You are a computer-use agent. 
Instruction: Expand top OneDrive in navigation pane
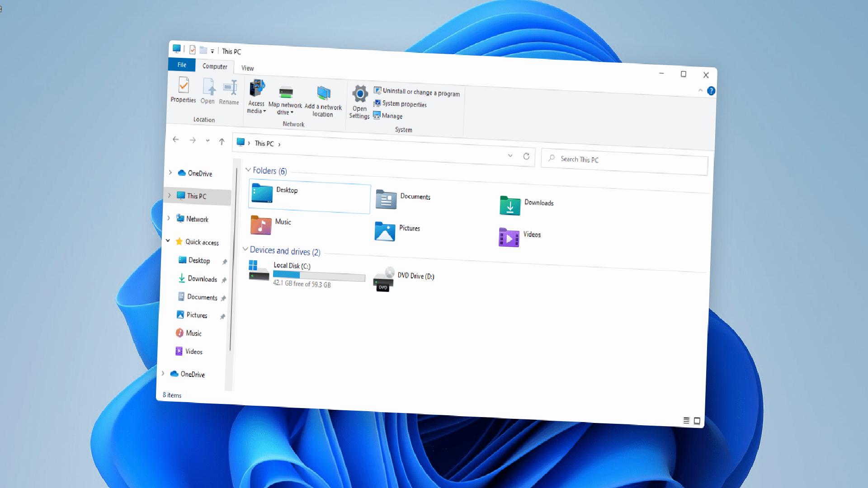(170, 172)
